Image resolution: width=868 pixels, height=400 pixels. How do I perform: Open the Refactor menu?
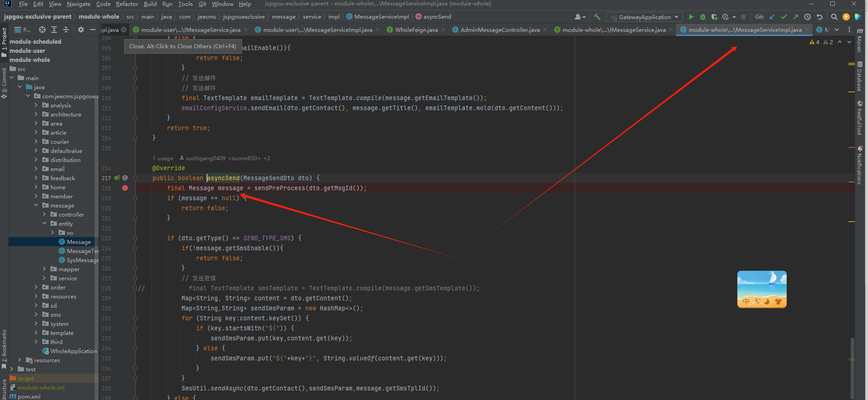[x=127, y=4]
